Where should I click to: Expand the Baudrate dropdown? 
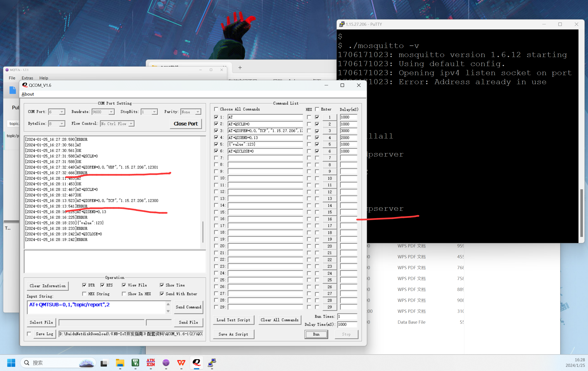[x=111, y=112]
